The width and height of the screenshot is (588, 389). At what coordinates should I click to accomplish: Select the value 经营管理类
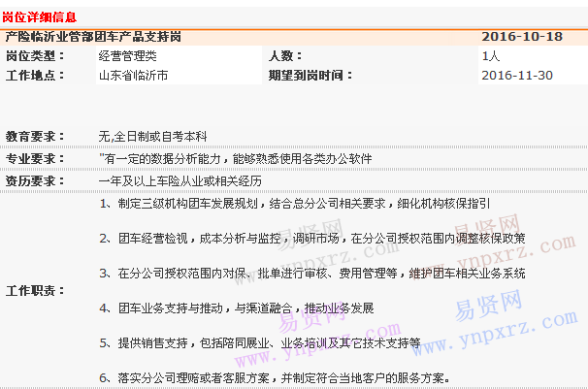pyautogui.click(x=128, y=56)
